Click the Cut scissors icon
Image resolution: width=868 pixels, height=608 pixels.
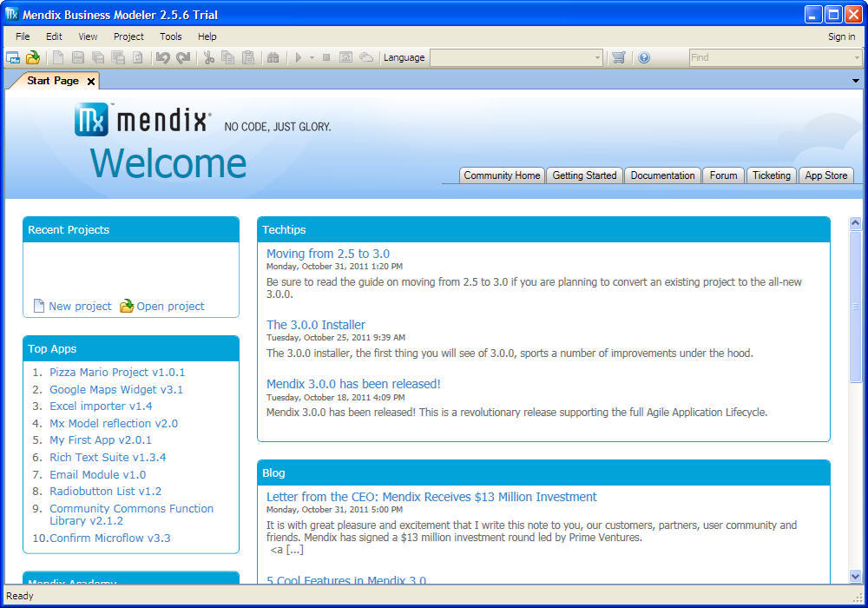coord(208,57)
